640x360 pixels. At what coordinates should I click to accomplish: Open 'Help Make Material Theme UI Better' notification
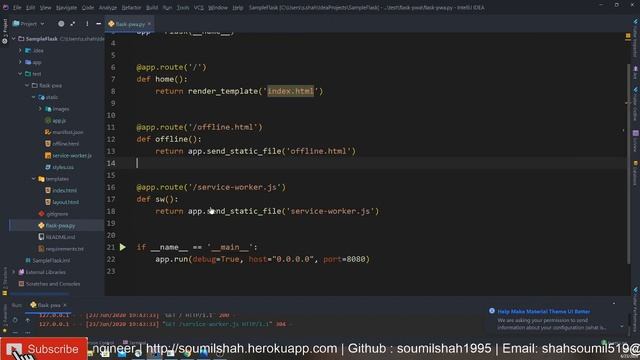coord(543,311)
